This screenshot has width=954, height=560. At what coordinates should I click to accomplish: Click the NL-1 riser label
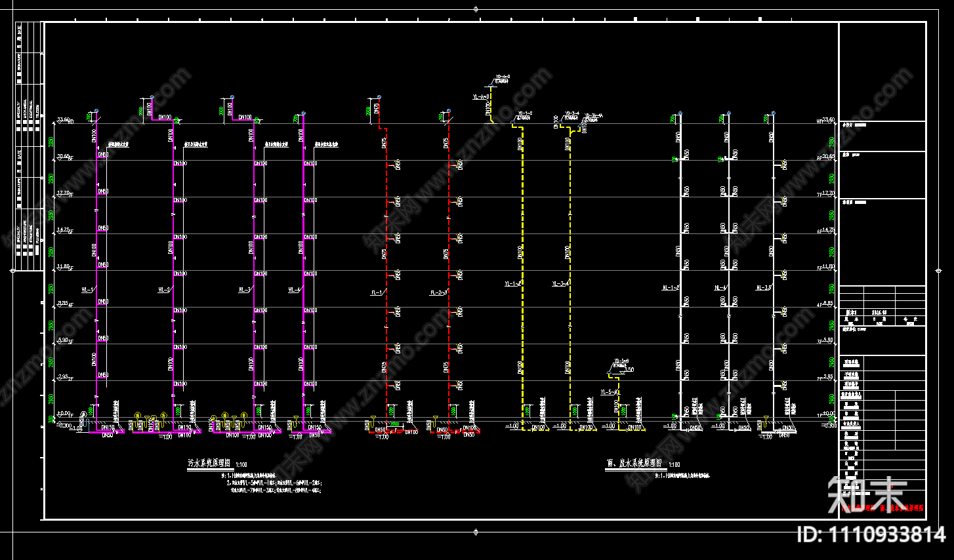(x=670, y=287)
